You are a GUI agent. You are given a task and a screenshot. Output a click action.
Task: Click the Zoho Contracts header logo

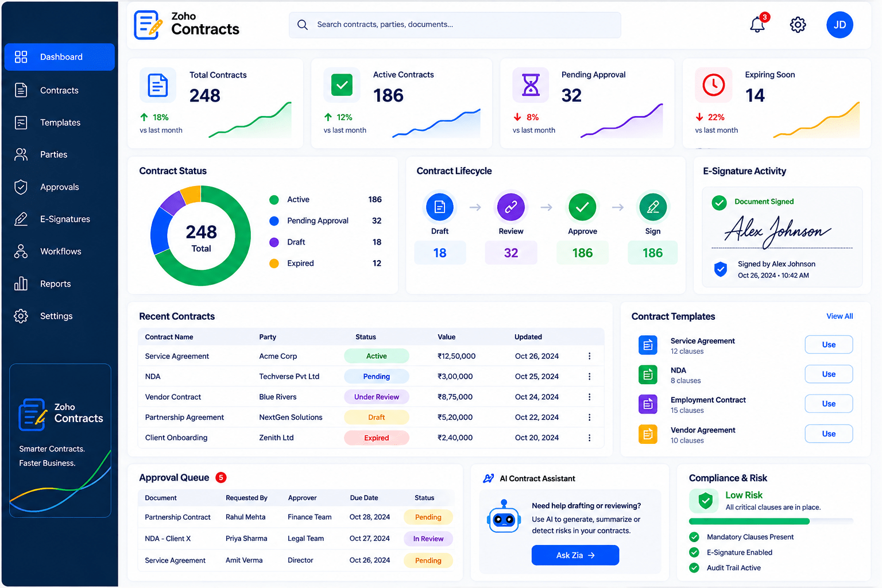pyautogui.click(x=187, y=25)
